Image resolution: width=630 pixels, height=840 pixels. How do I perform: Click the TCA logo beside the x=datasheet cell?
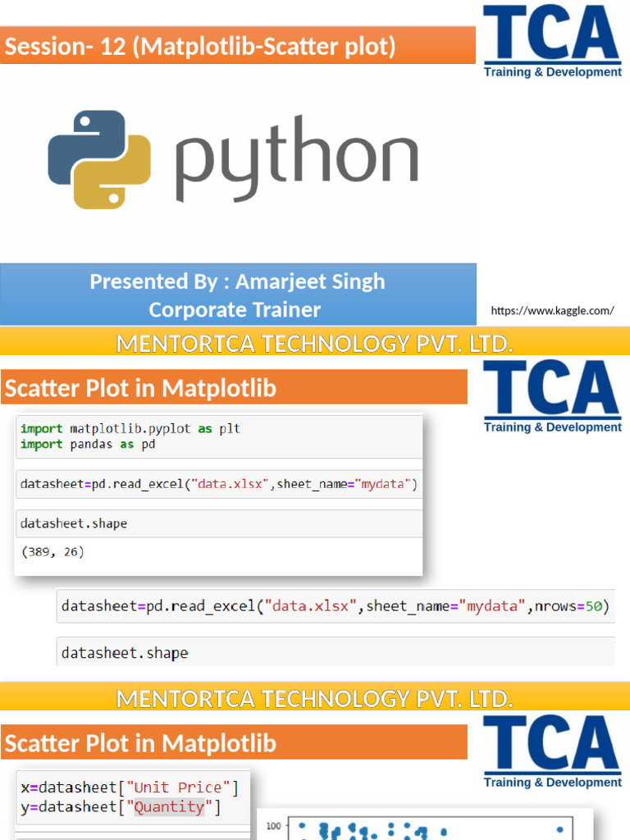552,751
